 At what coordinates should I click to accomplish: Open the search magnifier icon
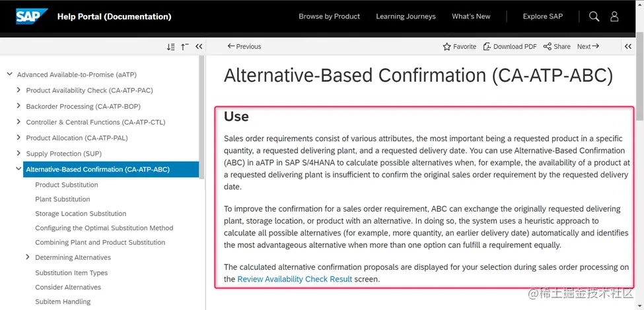coord(594,16)
